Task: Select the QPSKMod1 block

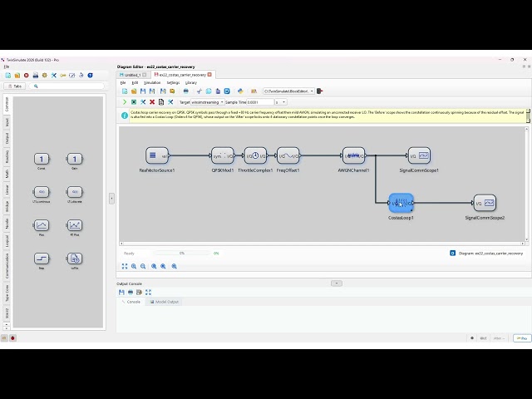Action: [223, 155]
